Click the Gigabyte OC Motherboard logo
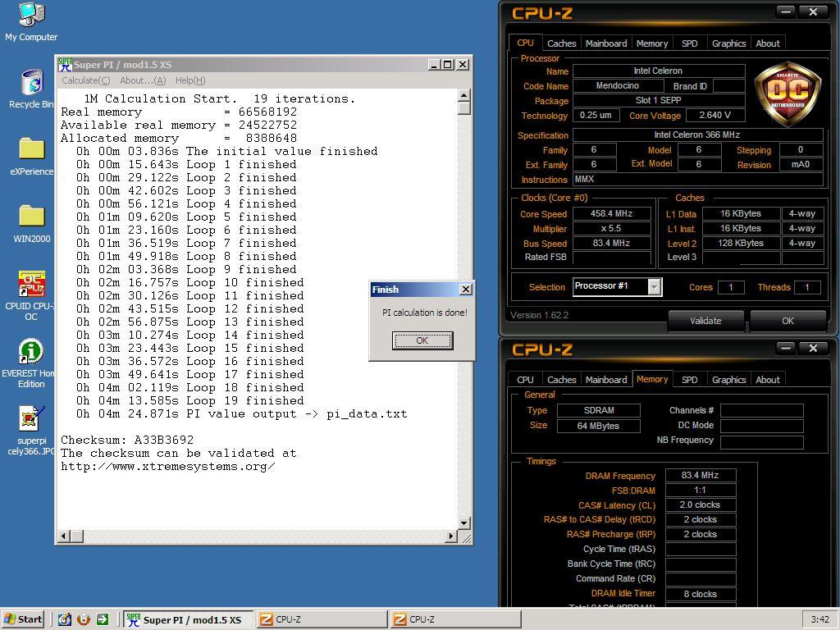Screen dimensions: 840x630 tap(787, 94)
